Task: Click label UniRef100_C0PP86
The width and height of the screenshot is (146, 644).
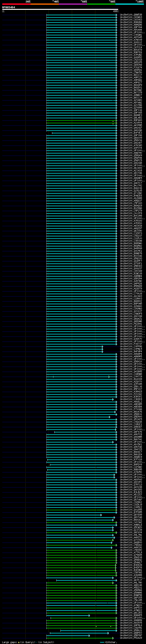Action: pyautogui.click(x=131, y=347)
